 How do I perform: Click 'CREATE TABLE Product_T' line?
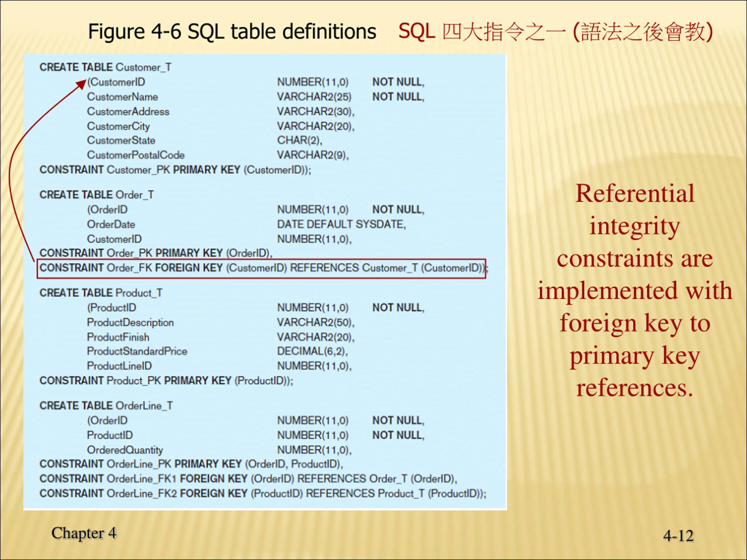pos(101,293)
